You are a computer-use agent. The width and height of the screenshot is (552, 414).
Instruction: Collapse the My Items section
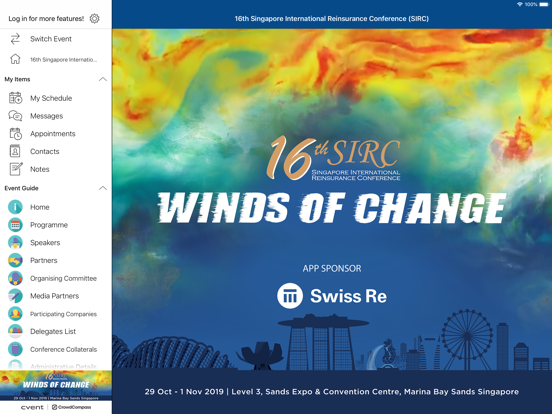(x=102, y=79)
